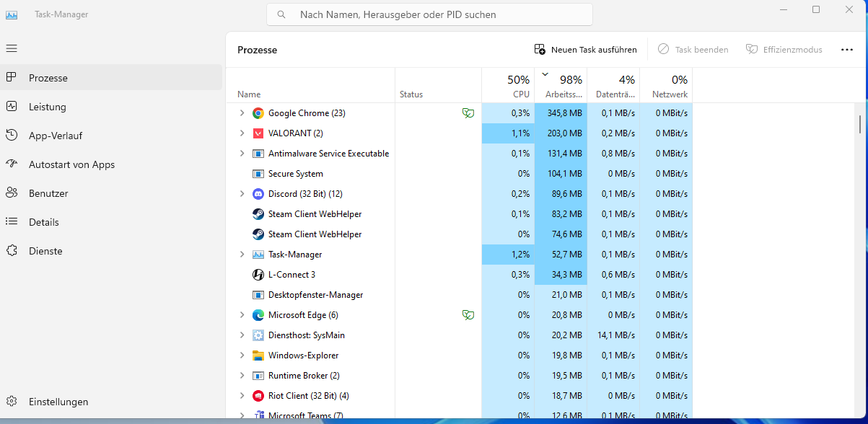Click the efficiency leaf icon for Microsoft Edge

(x=468, y=315)
